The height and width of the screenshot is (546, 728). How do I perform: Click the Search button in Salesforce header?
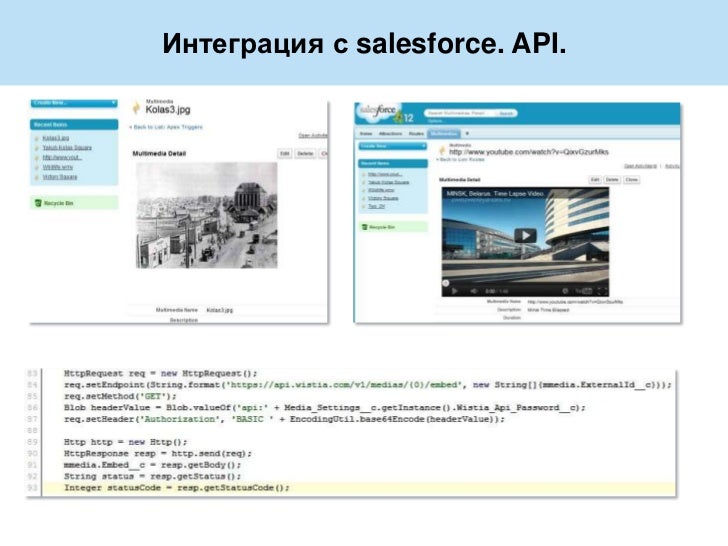tap(506, 113)
